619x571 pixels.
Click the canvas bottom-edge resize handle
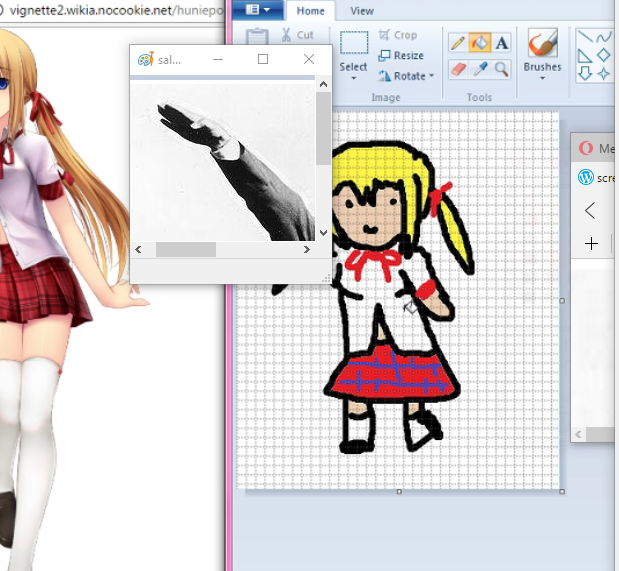[399, 492]
